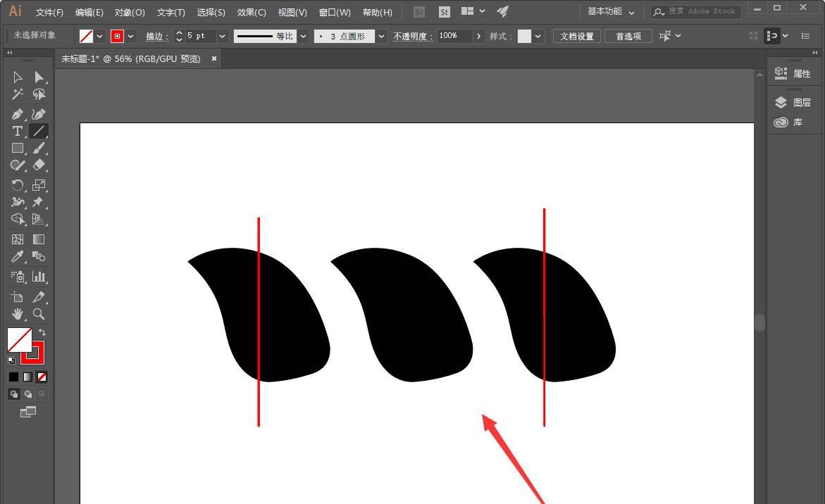Open the 文件(F) menu
Screen dimensions: 825x504
click(x=49, y=12)
